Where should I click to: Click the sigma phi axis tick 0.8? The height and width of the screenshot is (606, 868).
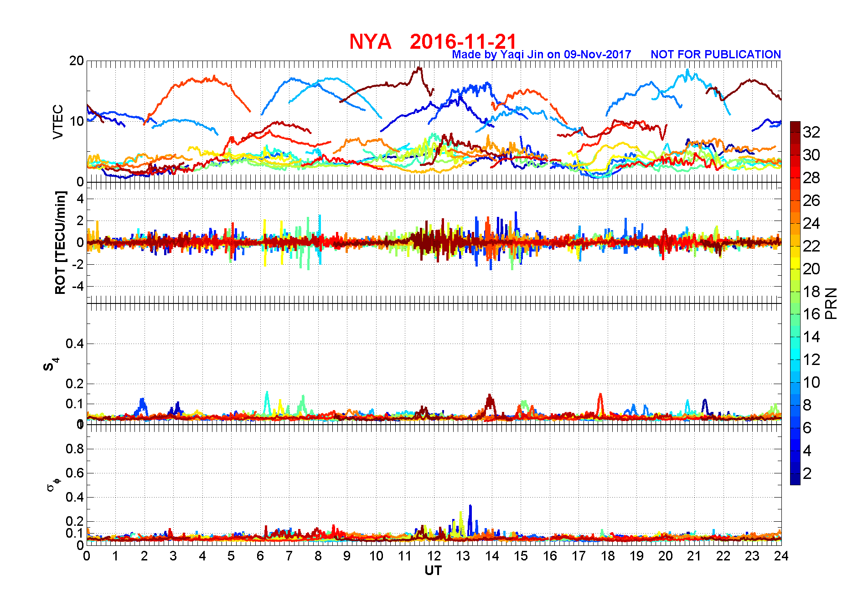[75, 449]
